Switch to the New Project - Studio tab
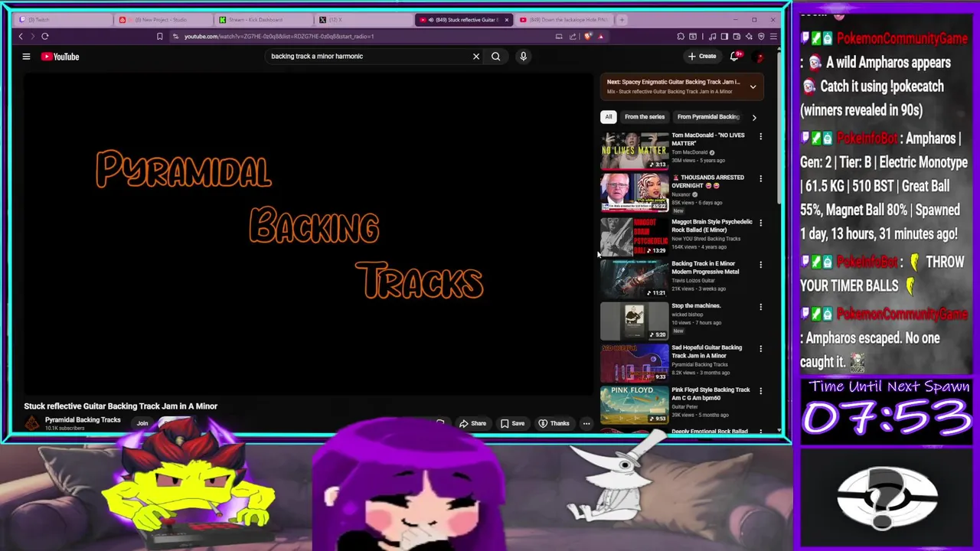The image size is (980, 551). click(x=164, y=19)
